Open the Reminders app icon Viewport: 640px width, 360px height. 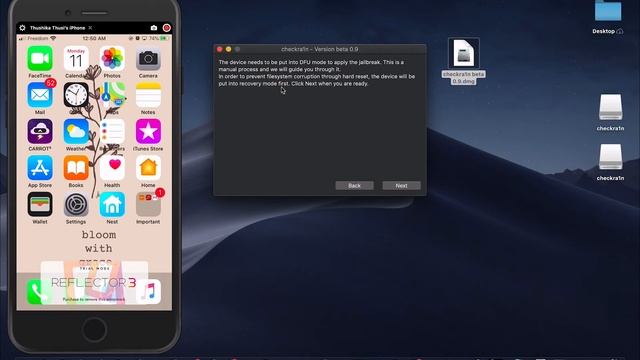[x=112, y=131]
